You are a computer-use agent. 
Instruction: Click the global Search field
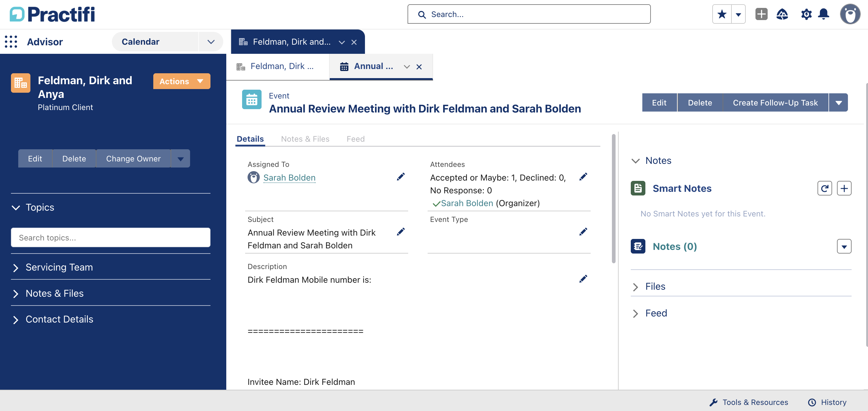pos(529,14)
